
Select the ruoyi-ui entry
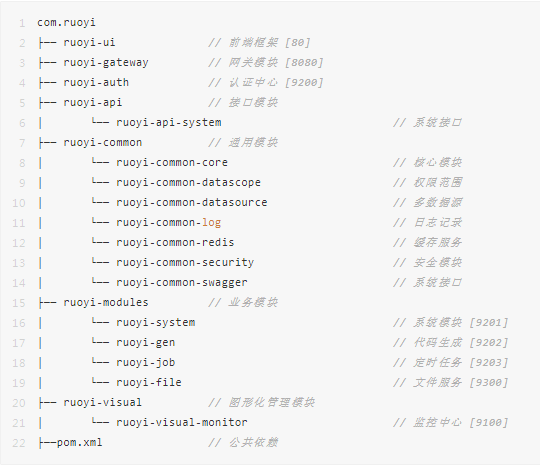(x=89, y=42)
